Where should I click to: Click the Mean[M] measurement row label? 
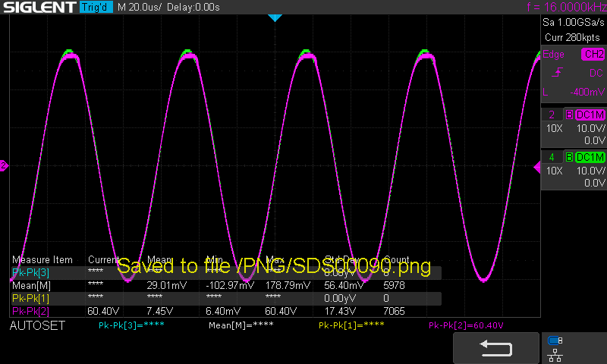pyautogui.click(x=31, y=285)
